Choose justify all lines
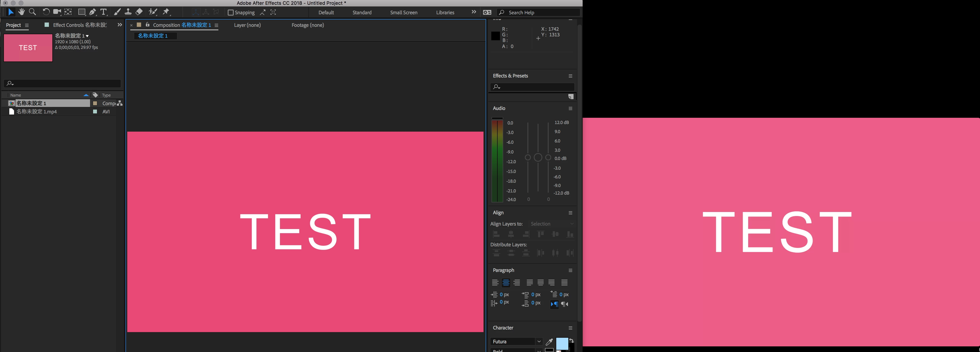The image size is (980, 352). tap(565, 282)
